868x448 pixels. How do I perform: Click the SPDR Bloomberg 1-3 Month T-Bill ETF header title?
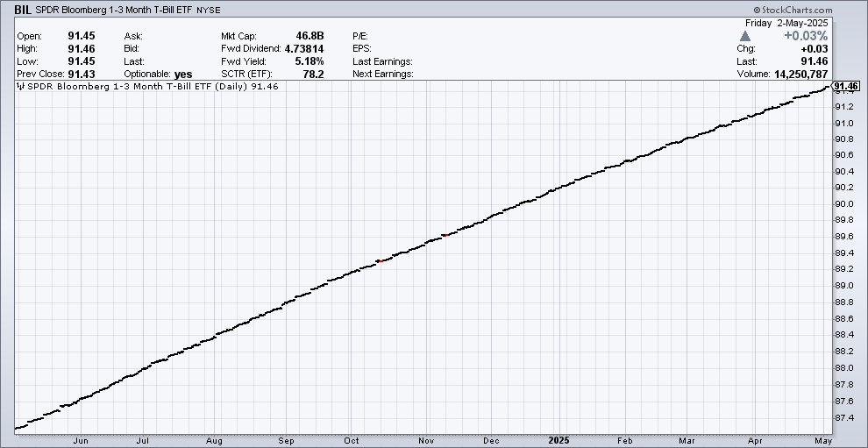(115, 10)
